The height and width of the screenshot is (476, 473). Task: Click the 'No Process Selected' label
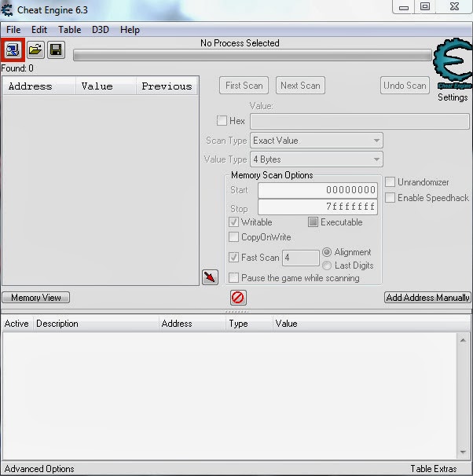240,43
